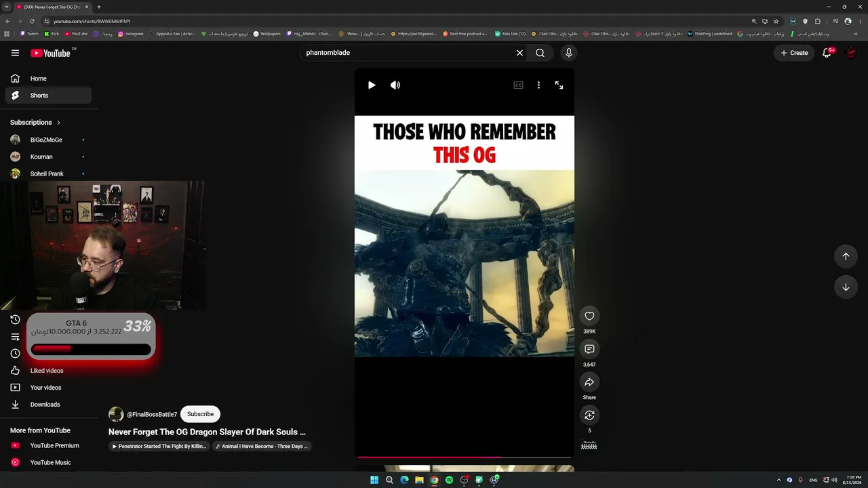This screenshot has width=868, height=488.
Task: Open the 'Penetrator Started The Fight' video chip
Action: point(159,447)
